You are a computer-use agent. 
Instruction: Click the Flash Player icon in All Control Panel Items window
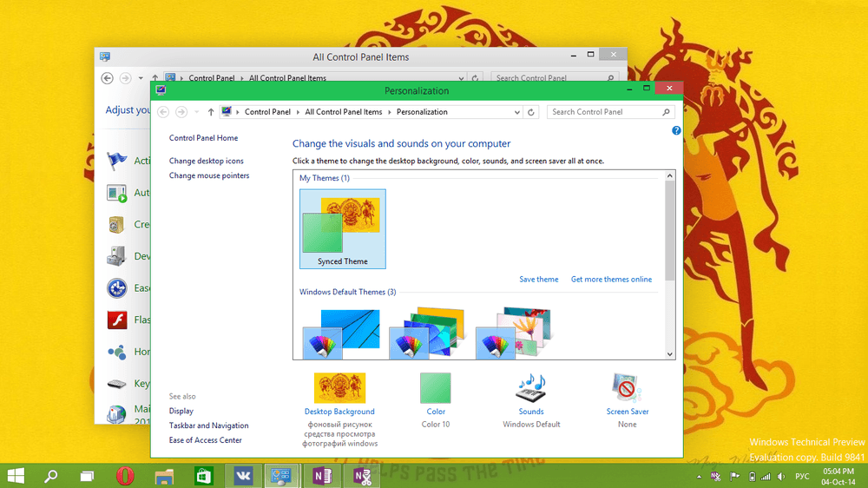click(117, 320)
